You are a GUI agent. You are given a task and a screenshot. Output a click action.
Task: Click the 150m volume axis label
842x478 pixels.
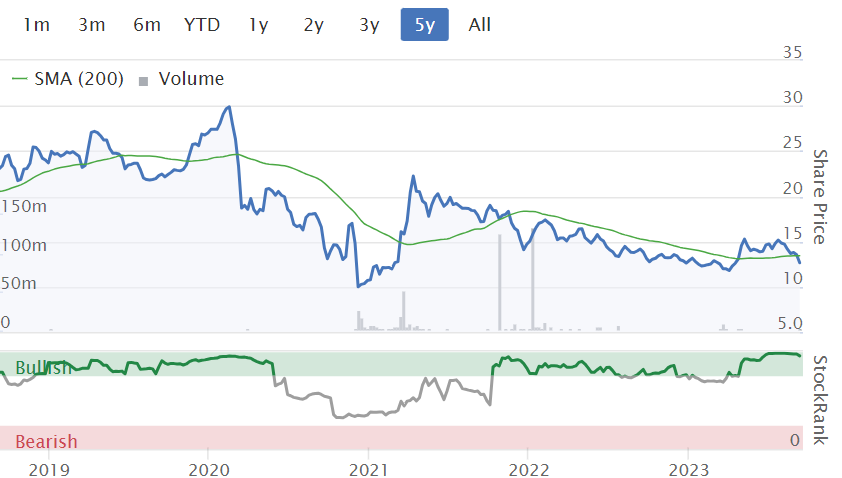tap(24, 206)
